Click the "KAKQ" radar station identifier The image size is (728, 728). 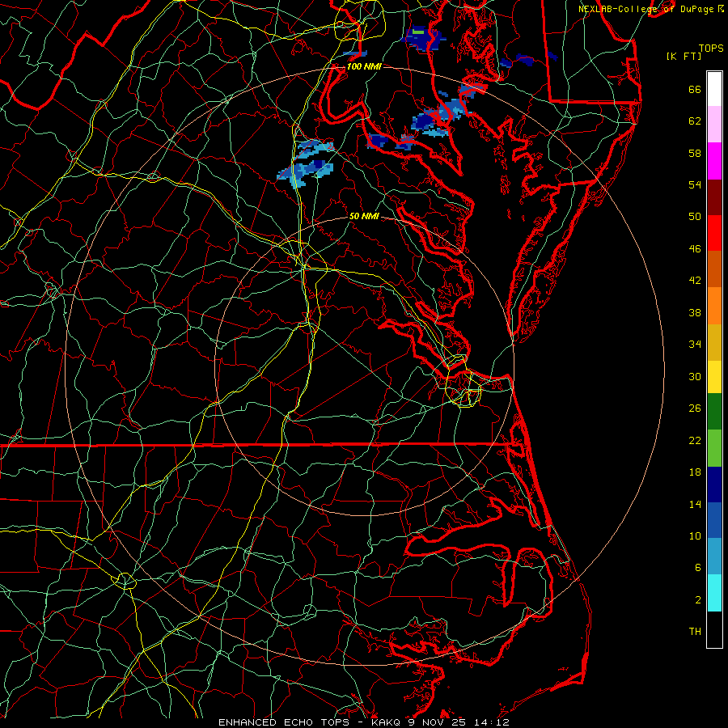click(387, 722)
